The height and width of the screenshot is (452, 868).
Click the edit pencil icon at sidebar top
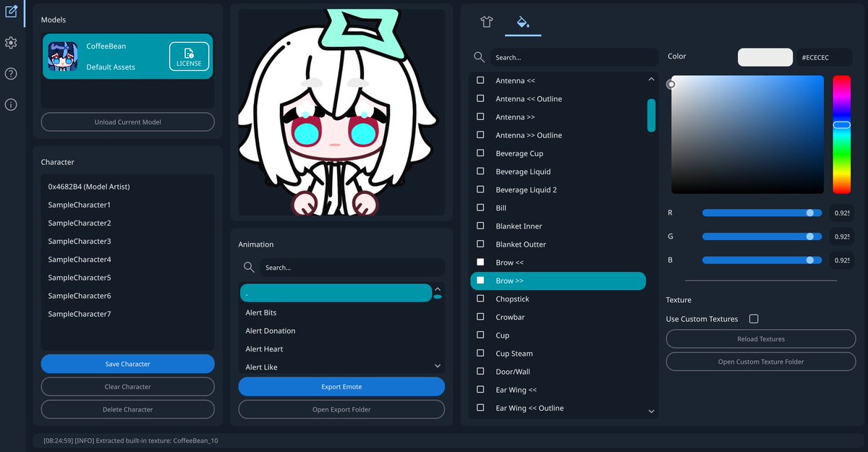click(x=11, y=12)
